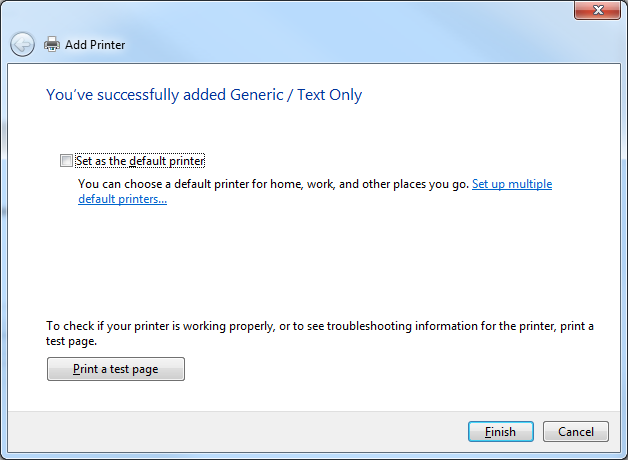Viewport: 628px width, 460px height.
Task: Print a test page
Action: tap(116, 369)
